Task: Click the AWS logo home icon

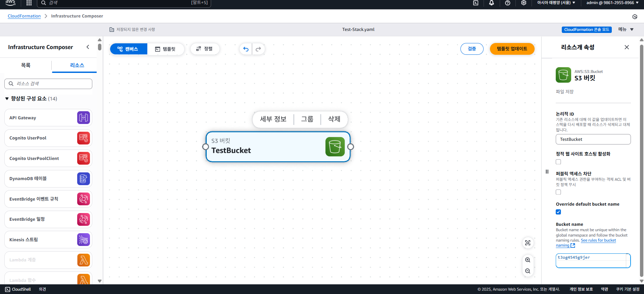Action: tap(10, 3)
